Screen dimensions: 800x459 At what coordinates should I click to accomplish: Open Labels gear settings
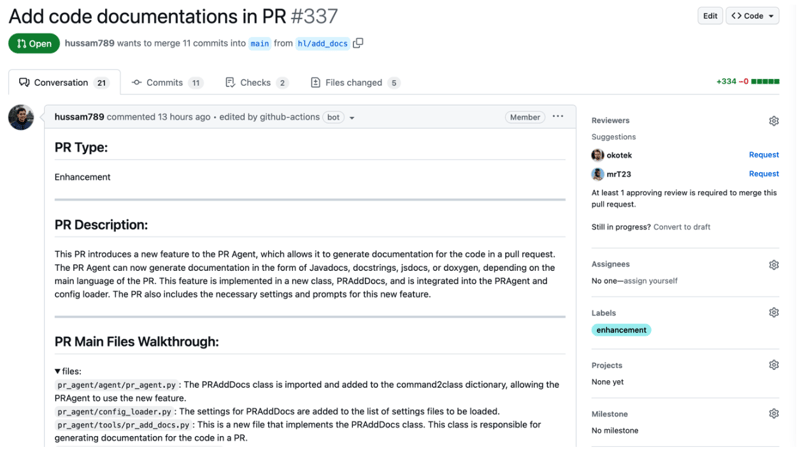coord(773,313)
